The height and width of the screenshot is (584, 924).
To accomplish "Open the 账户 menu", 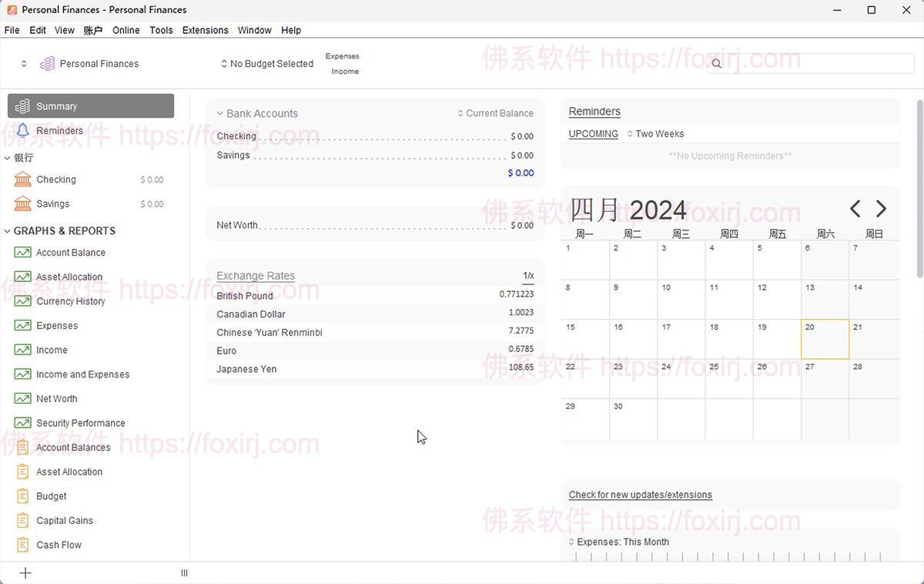I will 92,30.
